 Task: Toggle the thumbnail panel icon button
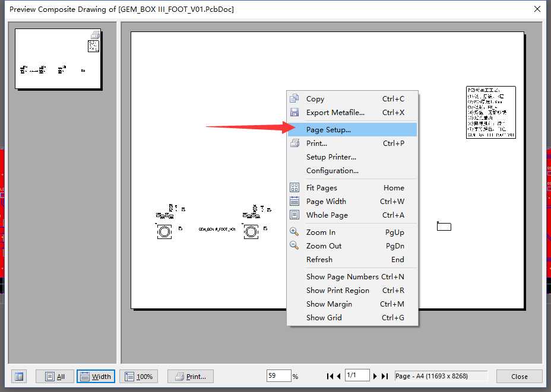19,377
